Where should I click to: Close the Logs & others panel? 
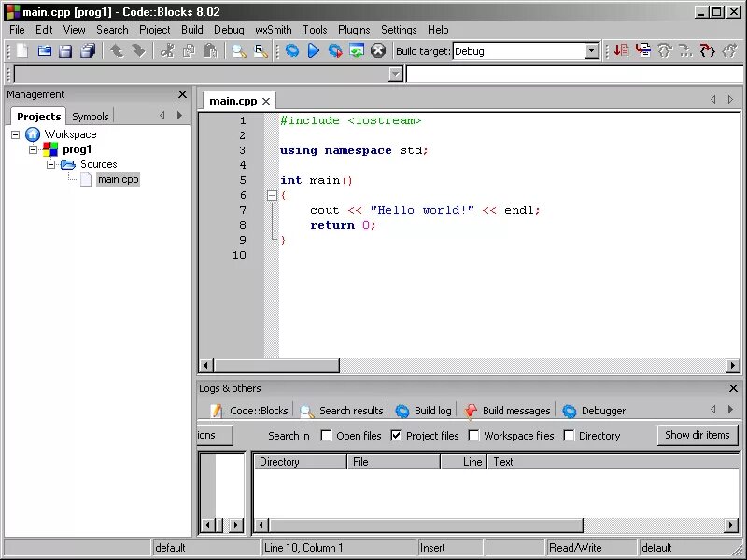pyautogui.click(x=733, y=388)
